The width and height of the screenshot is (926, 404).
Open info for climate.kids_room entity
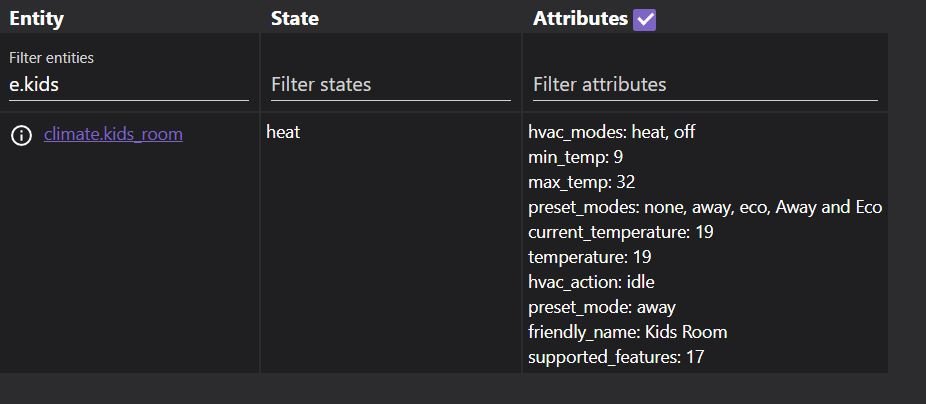[x=21, y=136]
